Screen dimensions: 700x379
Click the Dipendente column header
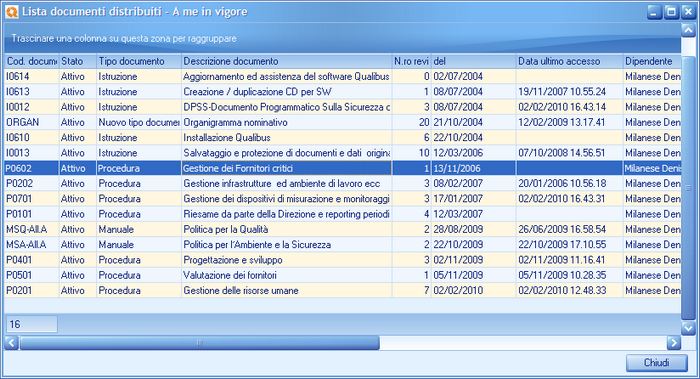click(x=652, y=61)
